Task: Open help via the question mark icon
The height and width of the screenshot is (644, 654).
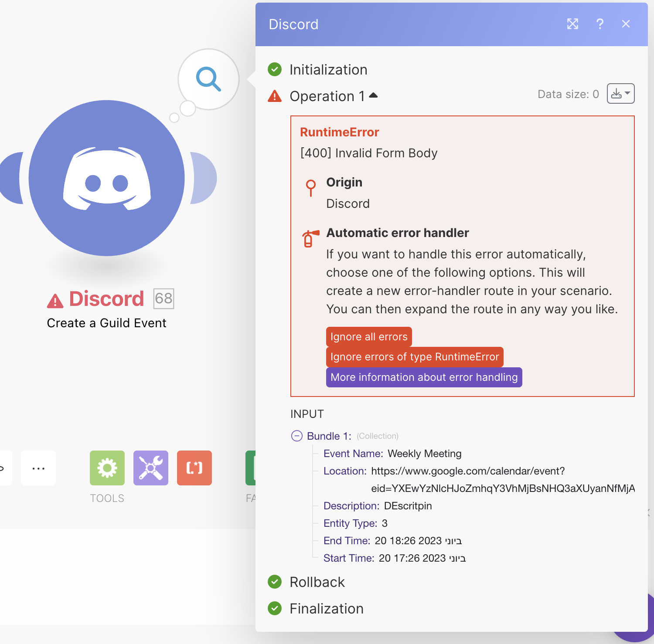Action: (x=600, y=24)
